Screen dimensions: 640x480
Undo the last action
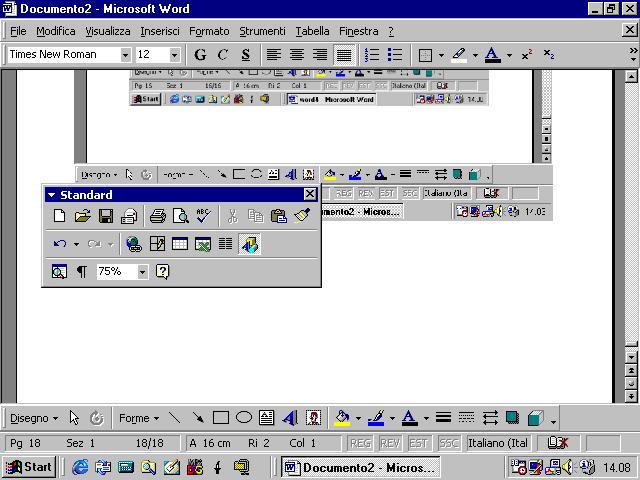tap(60, 244)
